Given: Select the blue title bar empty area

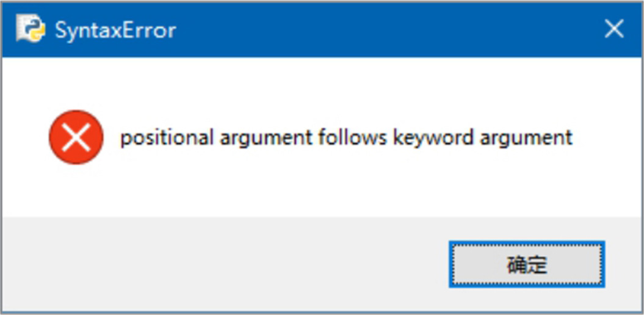Looking at the screenshot, I should 370,29.
